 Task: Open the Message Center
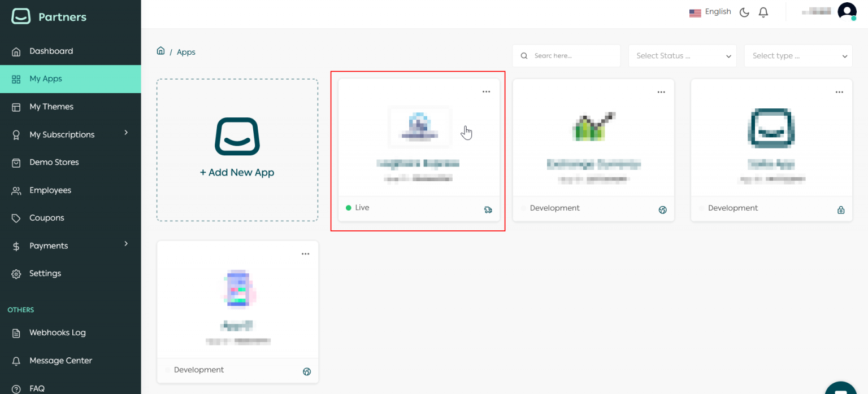pos(60,360)
